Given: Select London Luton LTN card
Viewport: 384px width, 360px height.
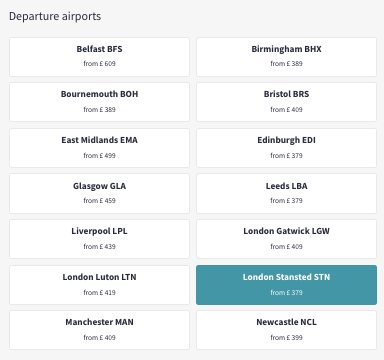Looking at the screenshot, I should [99, 285].
